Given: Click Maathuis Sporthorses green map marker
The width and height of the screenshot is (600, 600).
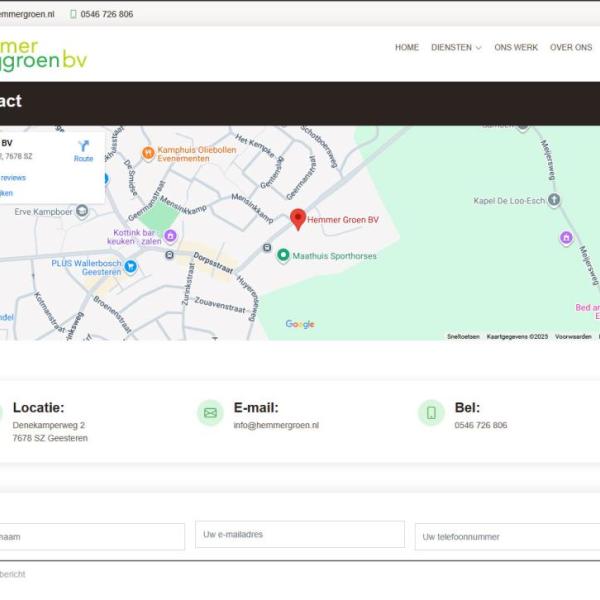Looking at the screenshot, I should click(x=283, y=256).
